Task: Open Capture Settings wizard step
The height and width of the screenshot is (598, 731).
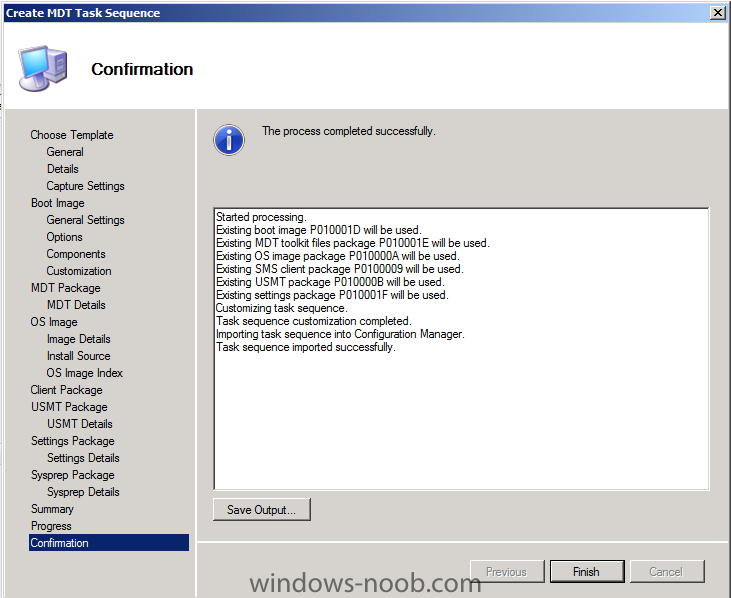Action: (x=85, y=186)
